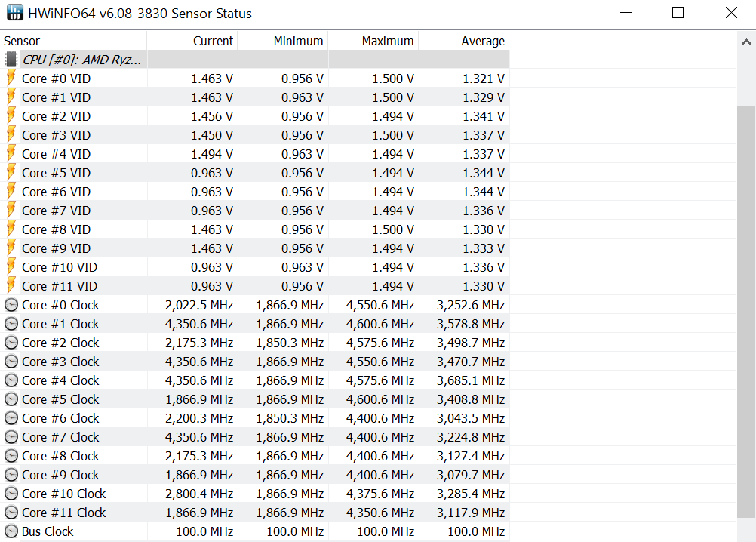
Task: Click Core #11 Clock average value 3,117.9 MHz
Action: (x=471, y=513)
